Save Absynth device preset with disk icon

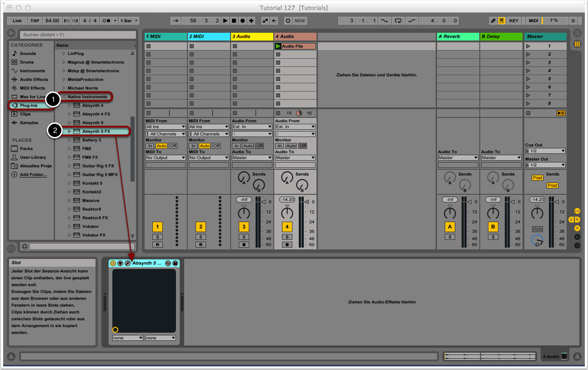[x=175, y=263]
